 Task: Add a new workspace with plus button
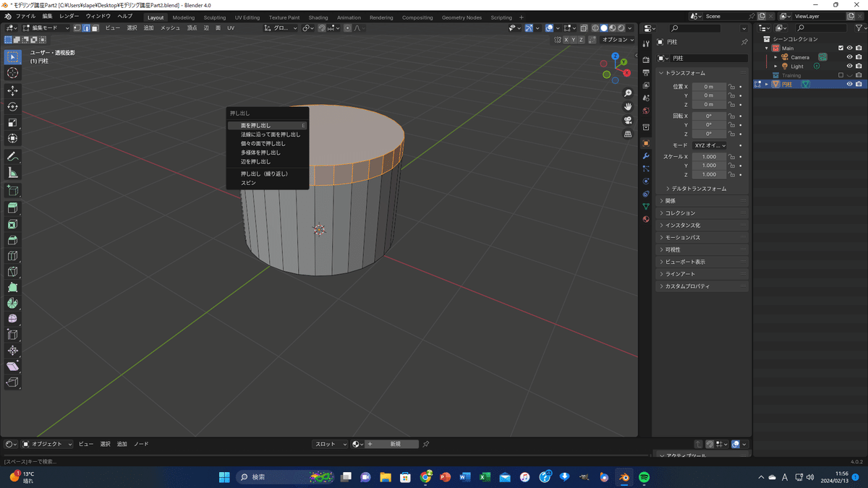(522, 17)
